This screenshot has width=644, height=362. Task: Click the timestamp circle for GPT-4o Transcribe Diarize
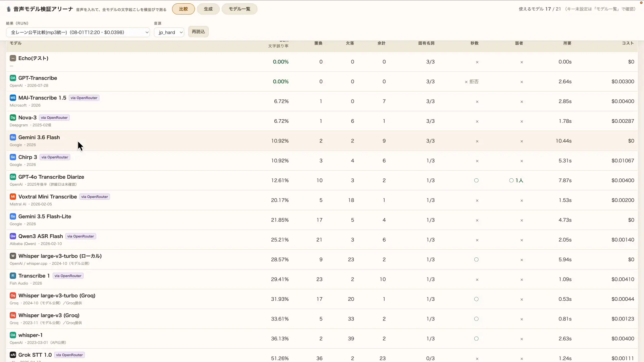click(x=476, y=181)
